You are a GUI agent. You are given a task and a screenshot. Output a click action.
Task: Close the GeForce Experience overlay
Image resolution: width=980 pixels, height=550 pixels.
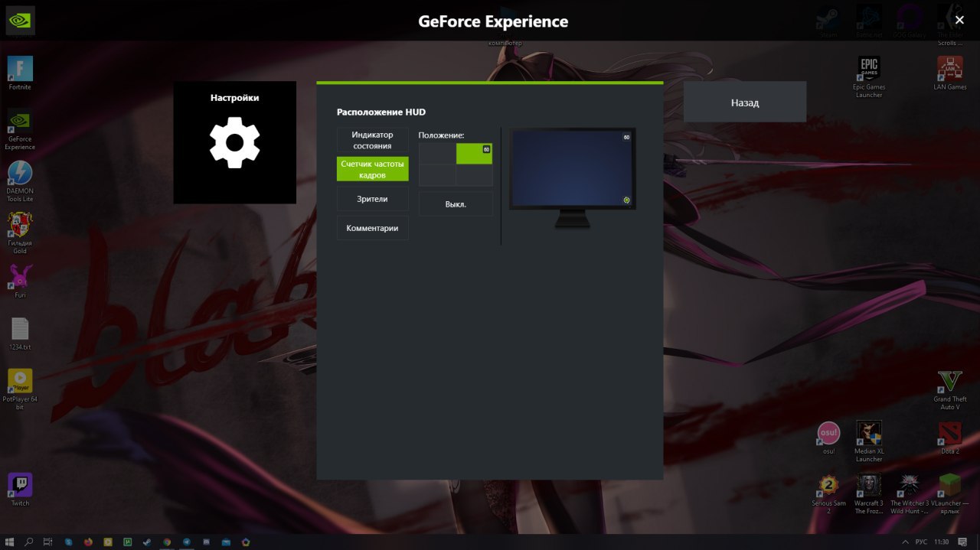click(x=959, y=20)
